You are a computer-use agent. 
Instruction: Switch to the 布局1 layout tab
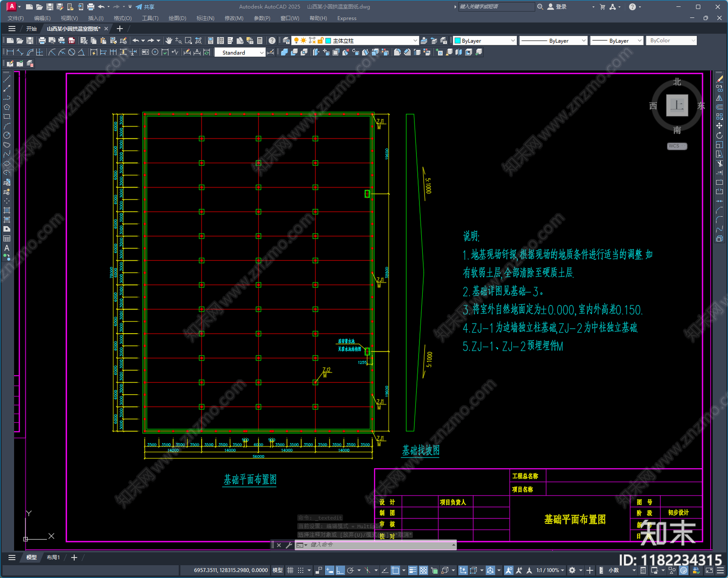pos(53,558)
